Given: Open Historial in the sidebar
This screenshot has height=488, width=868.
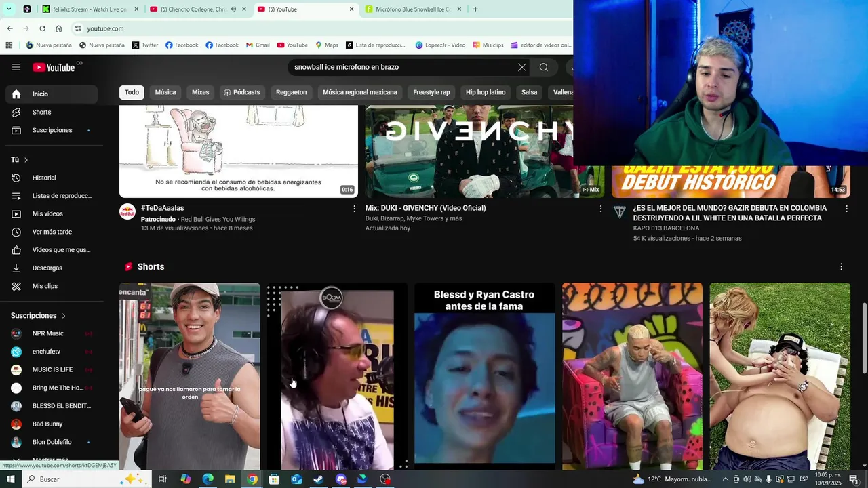Looking at the screenshot, I should (52, 178).
